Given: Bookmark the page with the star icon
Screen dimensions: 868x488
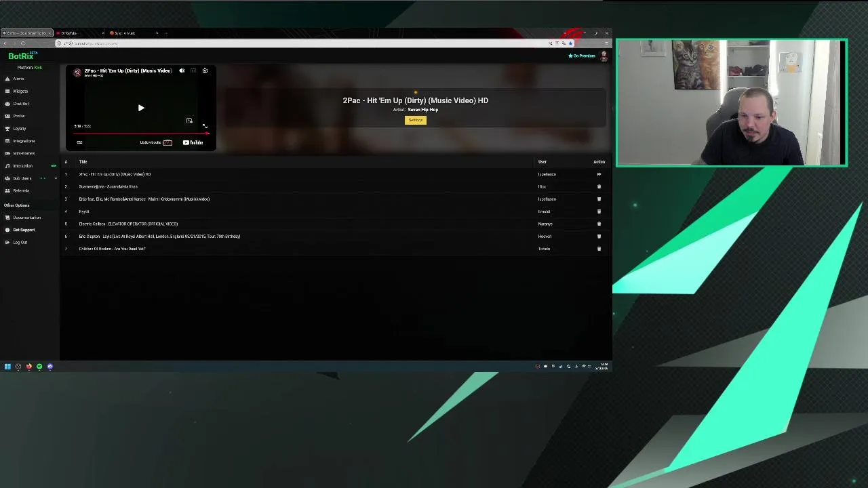Looking at the screenshot, I should click(x=570, y=43).
